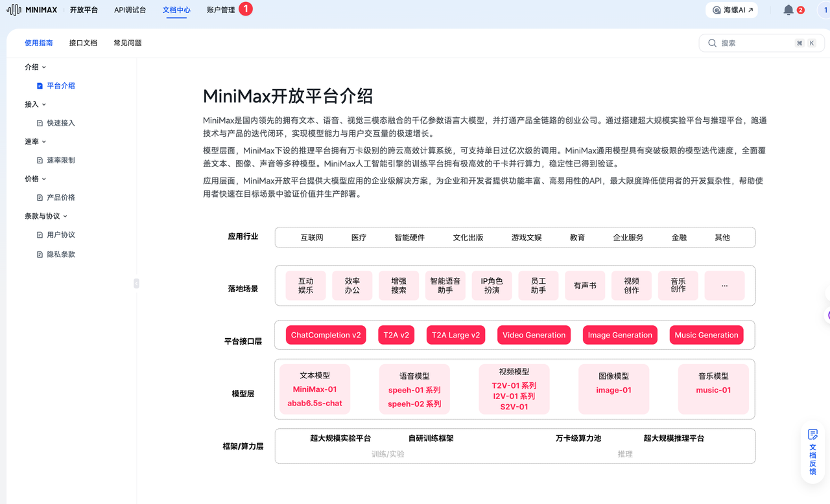Viewport: 830px width, 504px height.
Task: Click the T2V-01 系列 model name
Action: click(514, 385)
